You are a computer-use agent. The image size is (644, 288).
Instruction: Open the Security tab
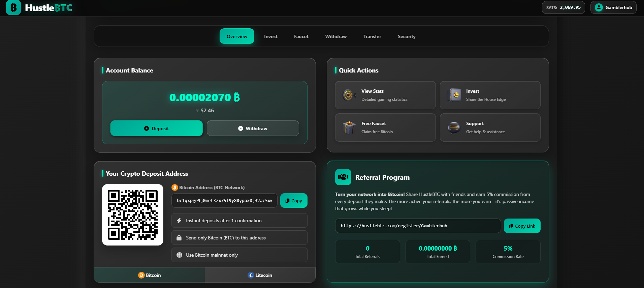[407, 36]
